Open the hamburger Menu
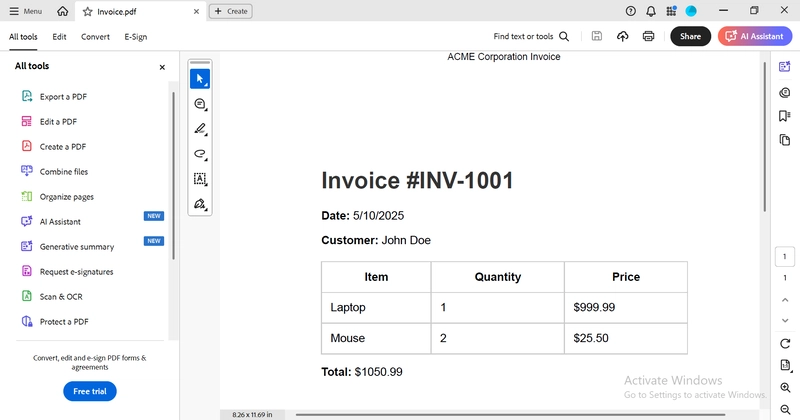 [x=25, y=11]
